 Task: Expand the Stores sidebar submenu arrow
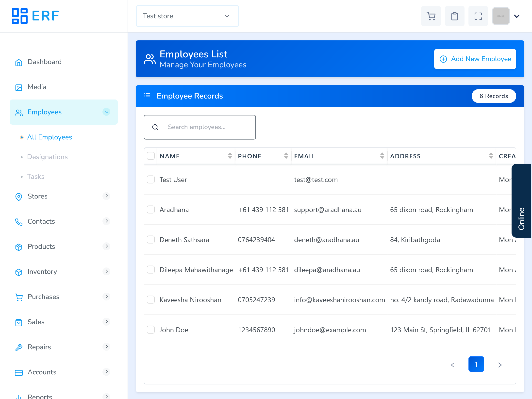[x=106, y=196]
